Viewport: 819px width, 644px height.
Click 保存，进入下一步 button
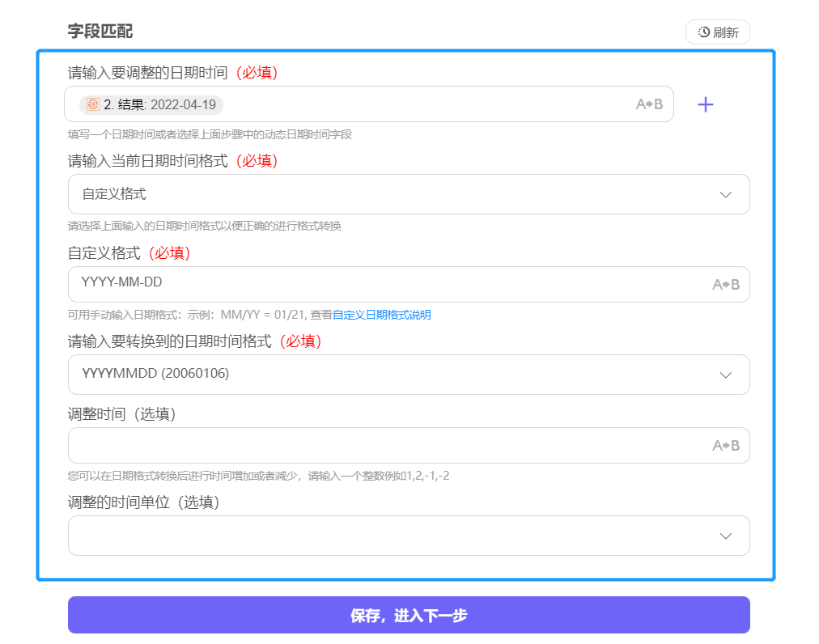pyautogui.click(x=409, y=615)
